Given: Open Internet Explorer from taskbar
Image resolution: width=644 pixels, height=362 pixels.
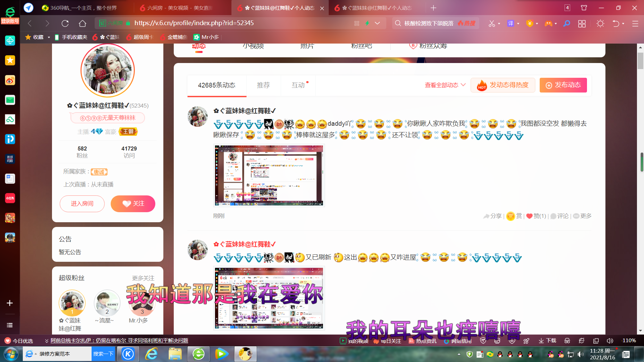Looking at the screenshot, I should 152,354.
